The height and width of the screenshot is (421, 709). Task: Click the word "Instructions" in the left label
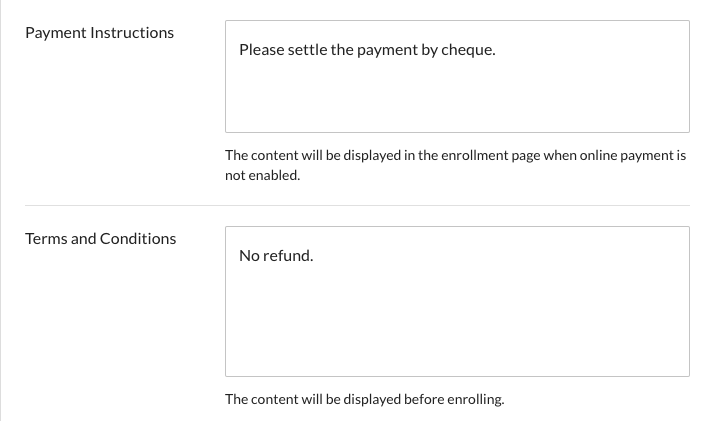click(x=132, y=33)
